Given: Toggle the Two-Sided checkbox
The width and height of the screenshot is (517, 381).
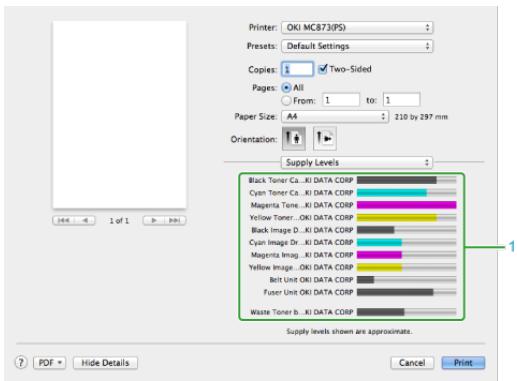Looking at the screenshot, I should point(323,69).
